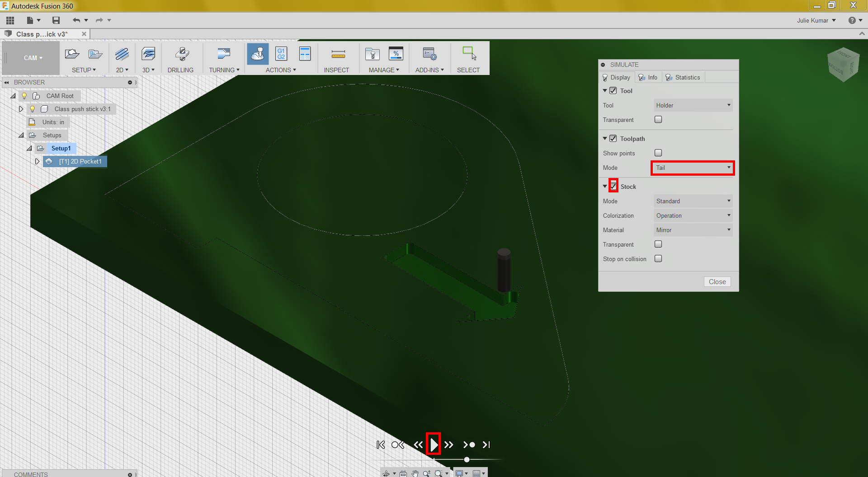
Task: Redo the last undone action
Action: (x=99, y=20)
